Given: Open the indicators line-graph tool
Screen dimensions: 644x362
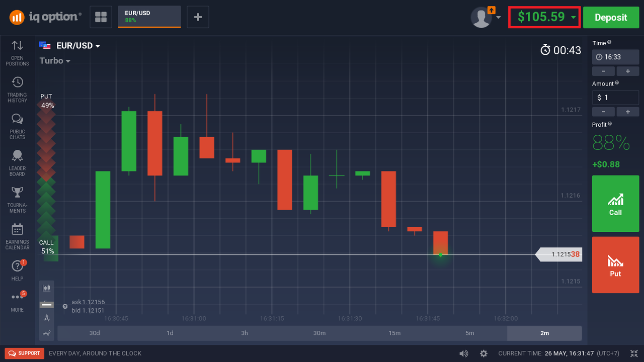Looking at the screenshot, I should [x=47, y=332].
